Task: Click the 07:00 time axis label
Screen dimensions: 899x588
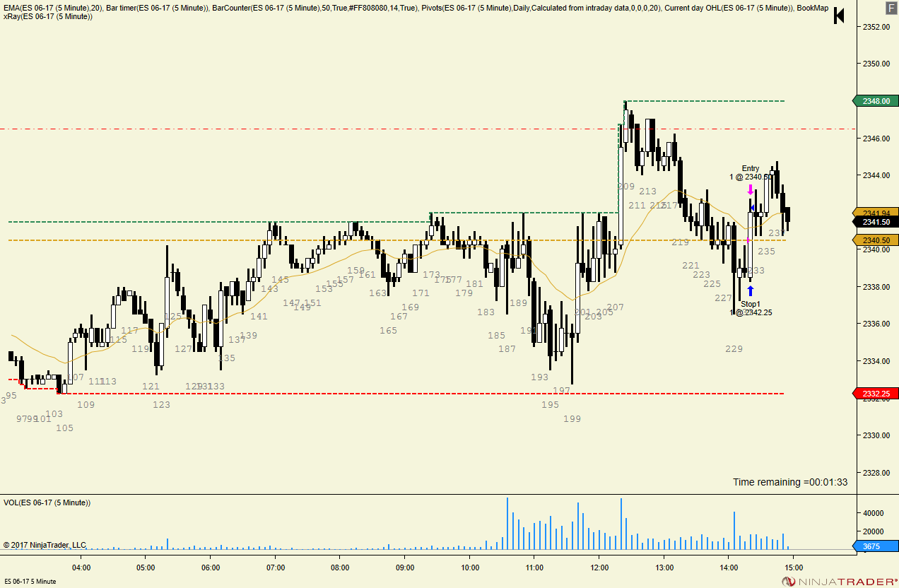Action: pyautogui.click(x=276, y=568)
